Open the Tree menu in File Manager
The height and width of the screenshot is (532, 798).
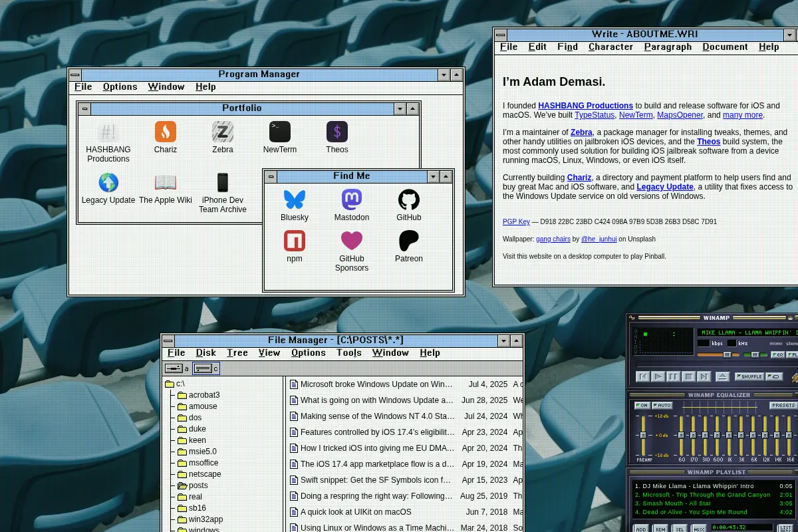click(237, 353)
